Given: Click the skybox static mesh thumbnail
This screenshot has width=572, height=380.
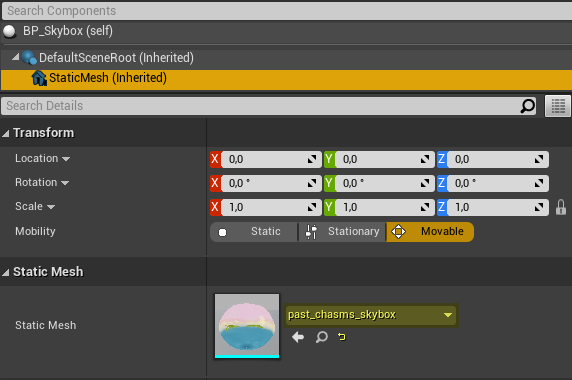Looking at the screenshot, I should (247, 326).
